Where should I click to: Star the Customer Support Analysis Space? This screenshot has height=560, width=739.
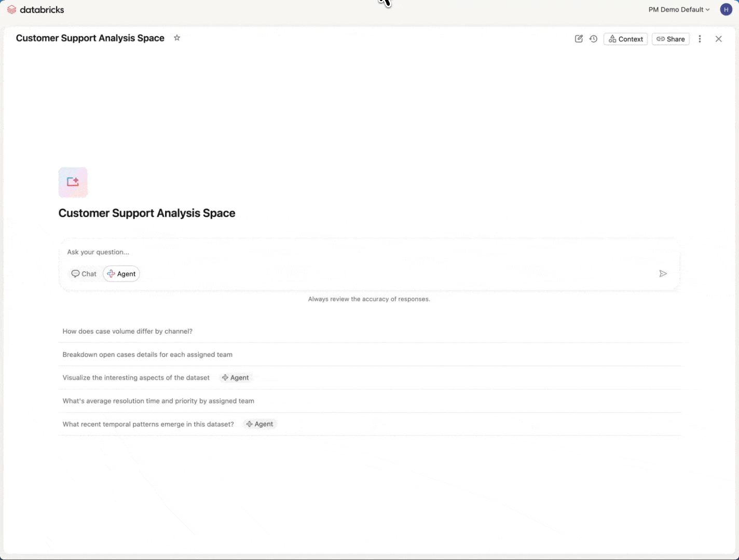pyautogui.click(x=177, y=38)
